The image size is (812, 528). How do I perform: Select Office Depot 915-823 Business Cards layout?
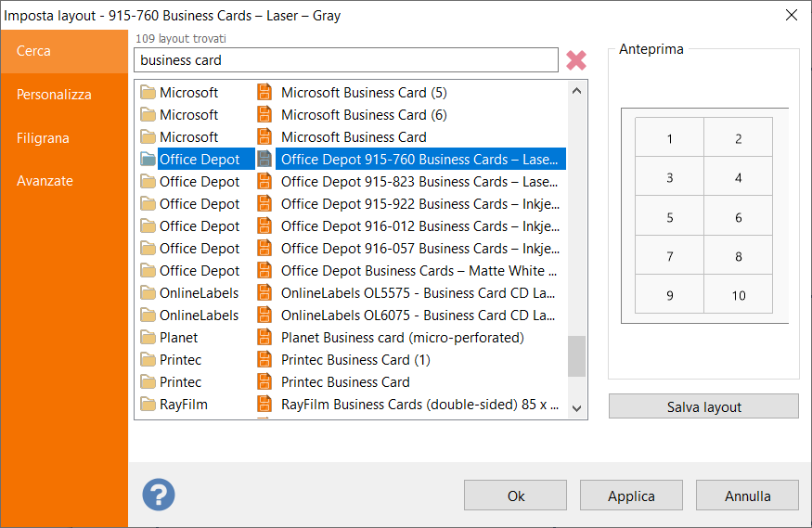(x=419, y=182)
